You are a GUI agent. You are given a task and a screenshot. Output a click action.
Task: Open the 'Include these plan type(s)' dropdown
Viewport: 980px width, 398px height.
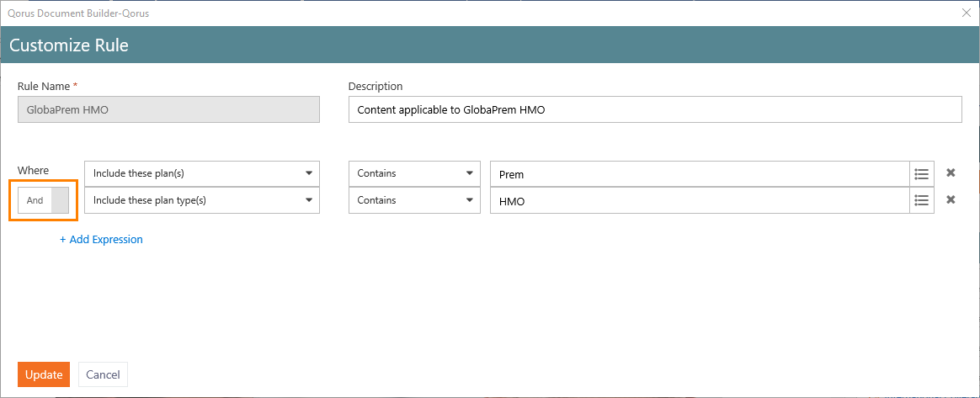(x=202, y=200)
